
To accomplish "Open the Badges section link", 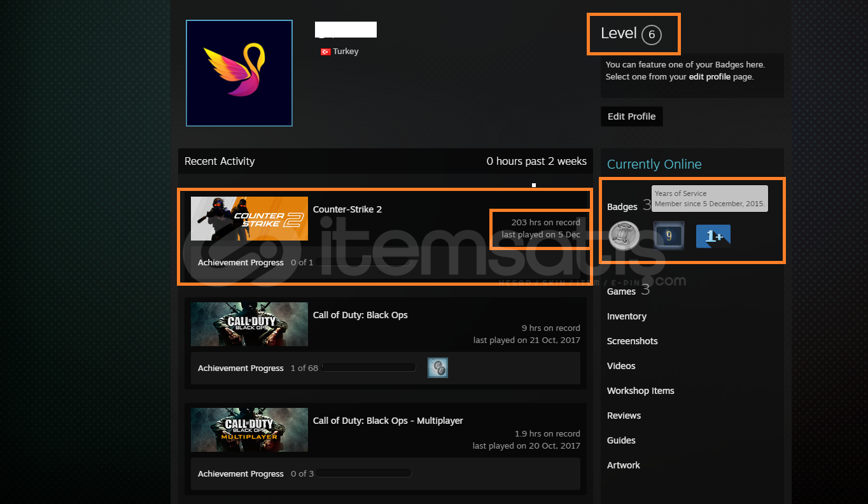I will [x=622, y=207].
